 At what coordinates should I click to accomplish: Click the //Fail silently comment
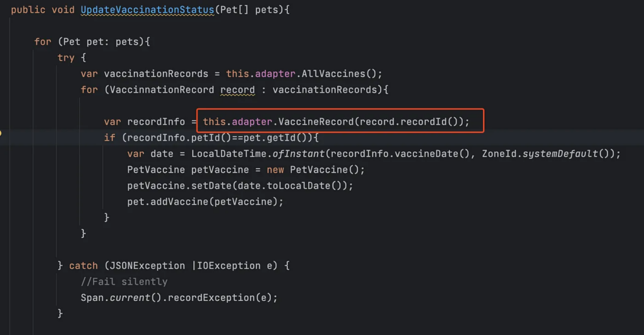click(124, 282)
